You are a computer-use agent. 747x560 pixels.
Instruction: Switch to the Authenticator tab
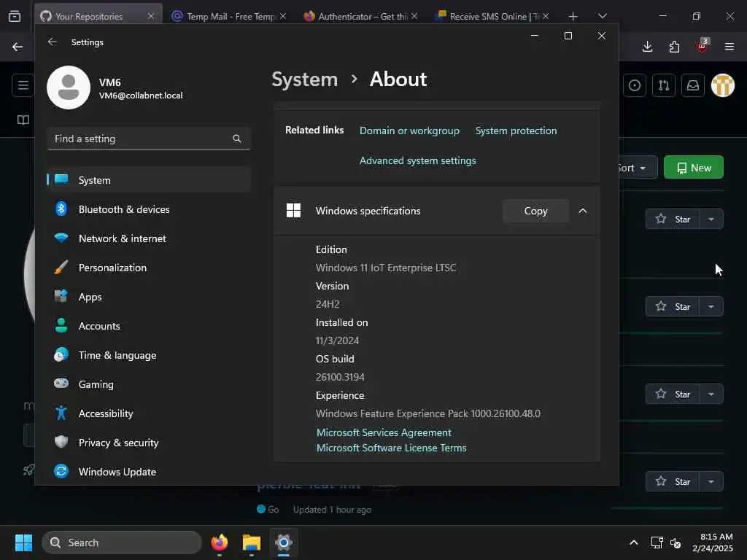pos(362,16)
